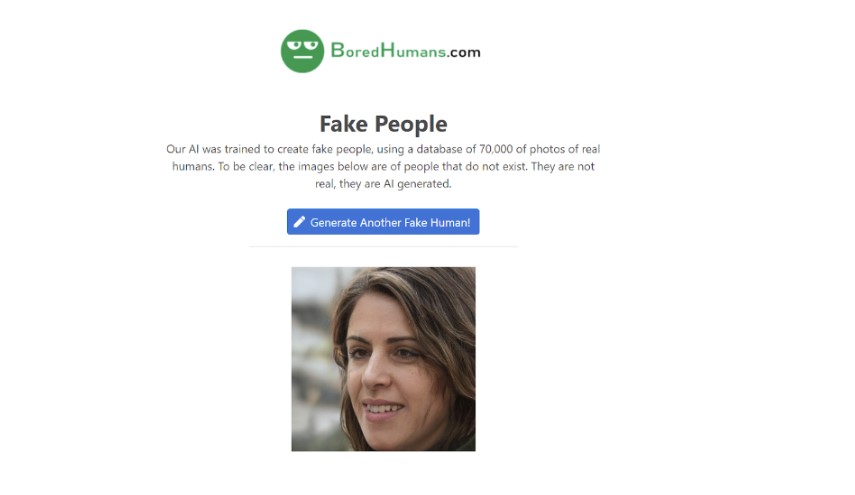The image size is (855, 495).
Task: Click the flat mouth line of the logo face
Action: pyautogui.click(x=303, y=57)
